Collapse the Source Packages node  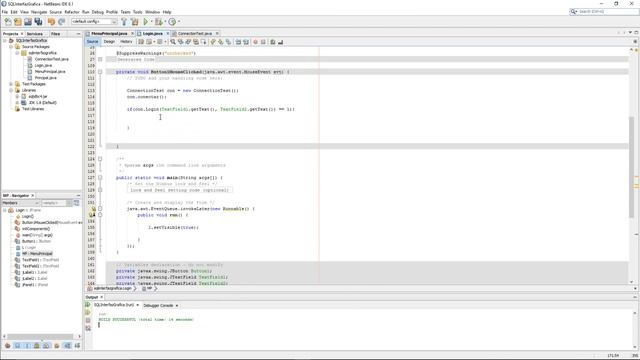pyautogui.click(x=11, y=47)
